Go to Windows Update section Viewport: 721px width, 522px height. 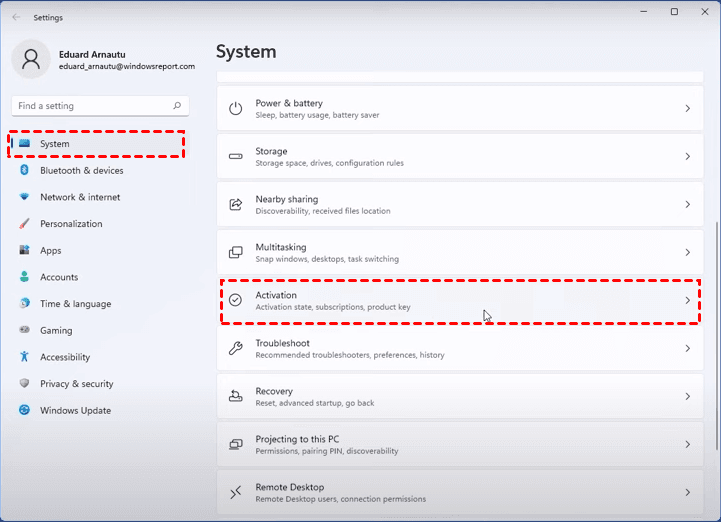click(75, 411)
